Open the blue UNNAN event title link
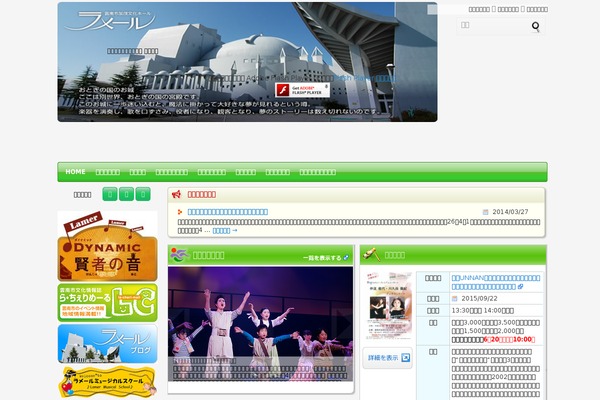This screenshot has height=400, width=600. [496, 282]
